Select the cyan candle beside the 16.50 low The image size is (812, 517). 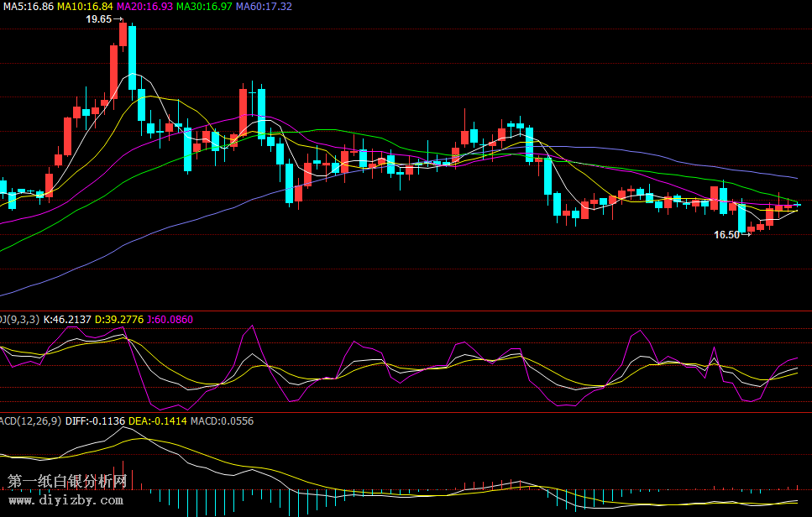point(741,217)
